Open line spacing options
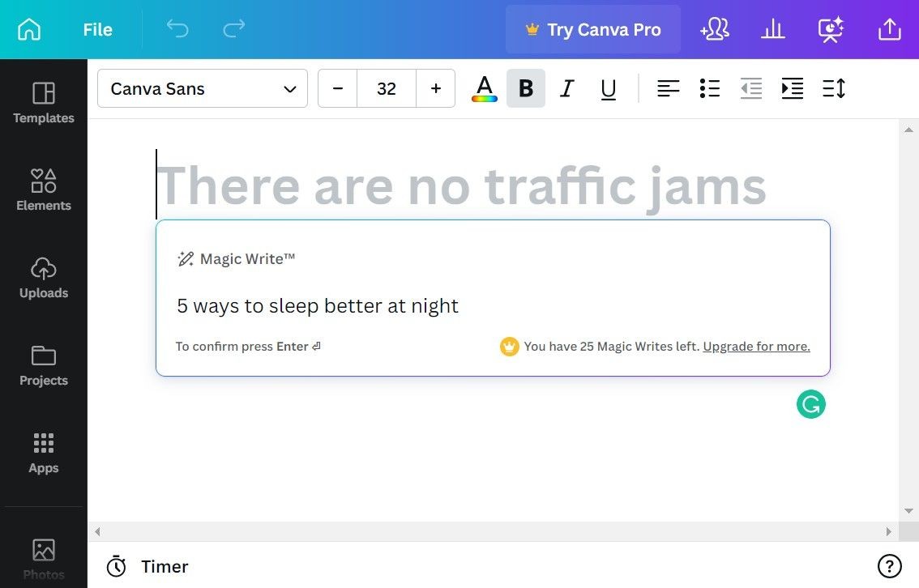The height and width of the screenshot is (588, 919). (834, 88)
